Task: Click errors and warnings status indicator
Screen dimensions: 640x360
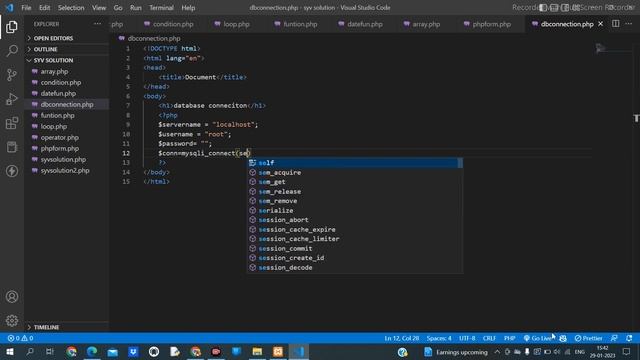Action: coord(20,338)
